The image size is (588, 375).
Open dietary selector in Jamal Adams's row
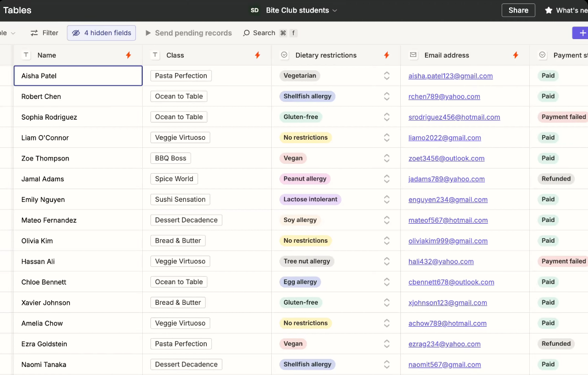pyautogui.click(x=386, y=179)
